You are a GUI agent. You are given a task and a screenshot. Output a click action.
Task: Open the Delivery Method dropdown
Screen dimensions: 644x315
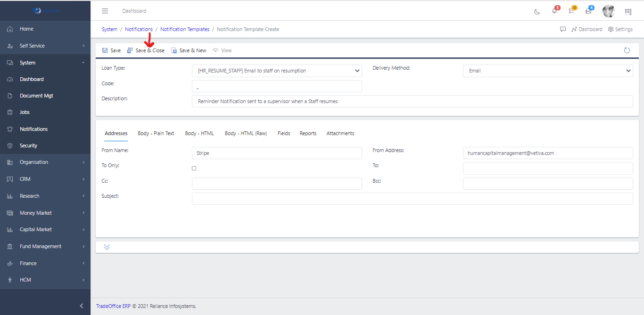pos(548,71)
